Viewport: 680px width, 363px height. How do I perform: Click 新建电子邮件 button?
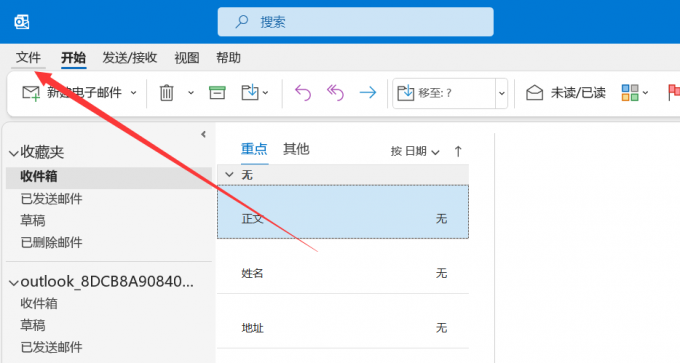[x=72, y=92]
